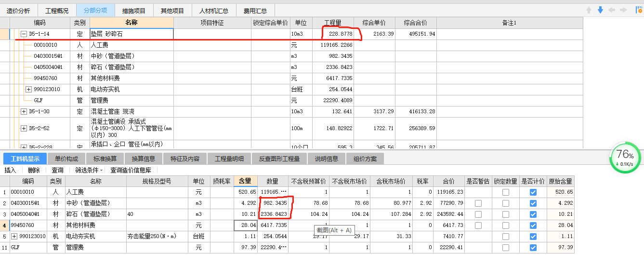Collapse the D5-1-14 quota row
Image resolution: width=644 pixels, height=279 pixels.
(x=24, y=34)
